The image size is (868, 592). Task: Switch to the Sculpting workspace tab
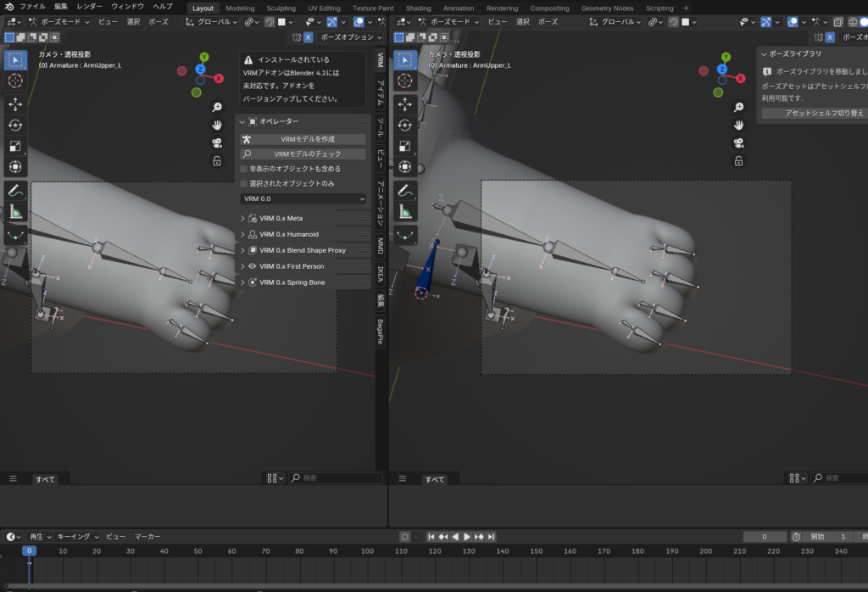click(x=281, y=8)
